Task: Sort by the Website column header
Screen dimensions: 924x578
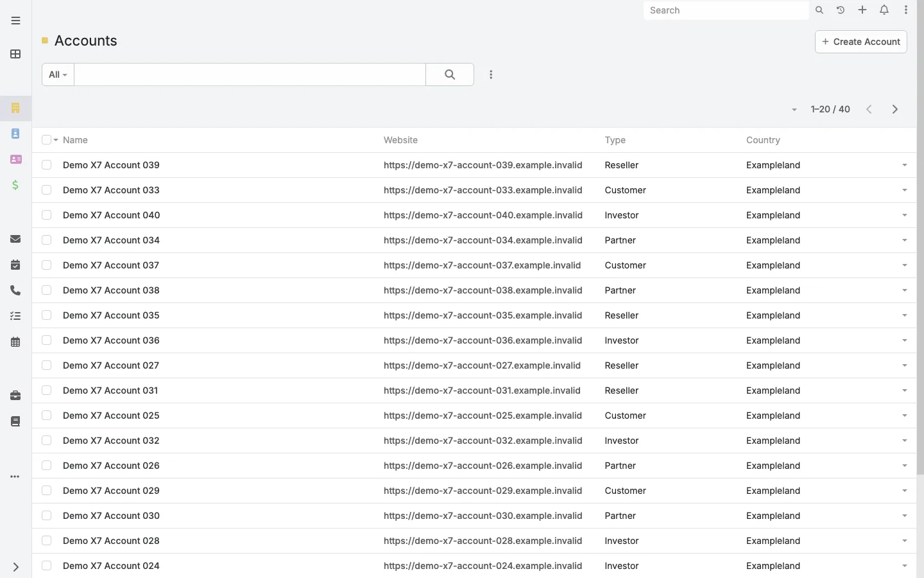Action: (x=400, y=140)
